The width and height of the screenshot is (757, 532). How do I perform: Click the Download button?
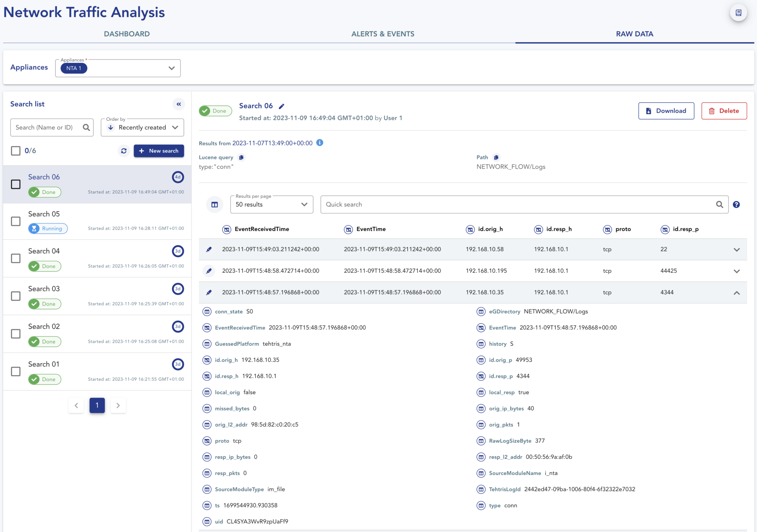pyautogui.click(x=666, y=111)
